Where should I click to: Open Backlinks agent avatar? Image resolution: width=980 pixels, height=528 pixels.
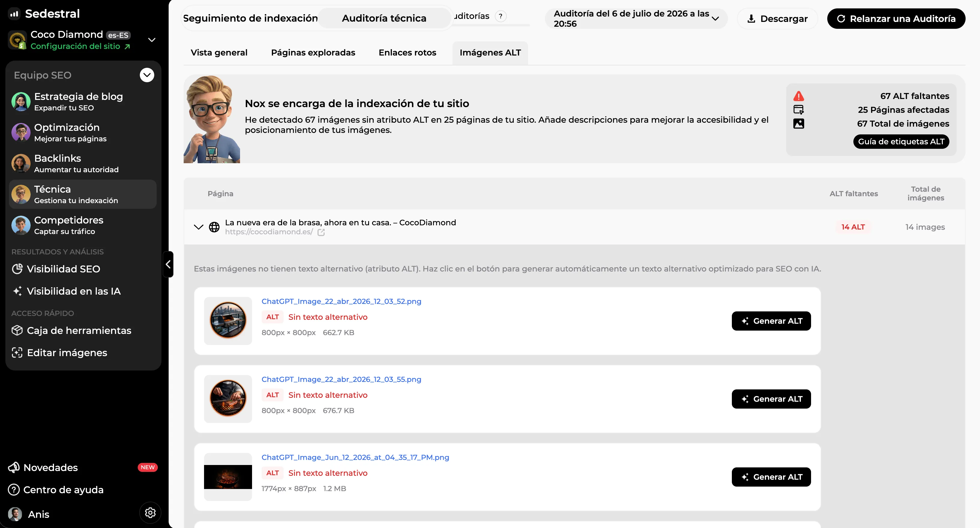tap(21, 163)
